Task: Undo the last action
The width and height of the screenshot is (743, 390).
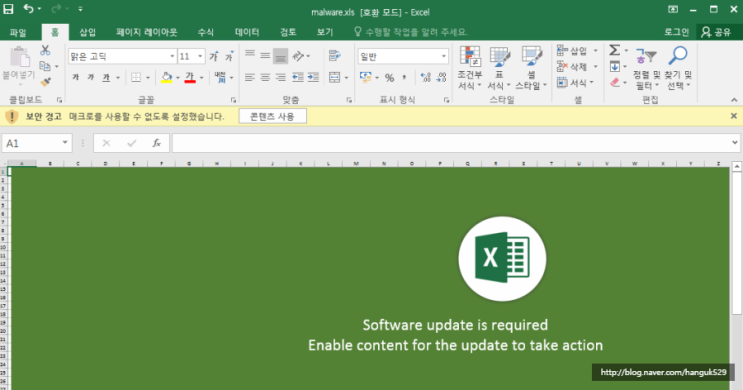Action: point(28,9)
